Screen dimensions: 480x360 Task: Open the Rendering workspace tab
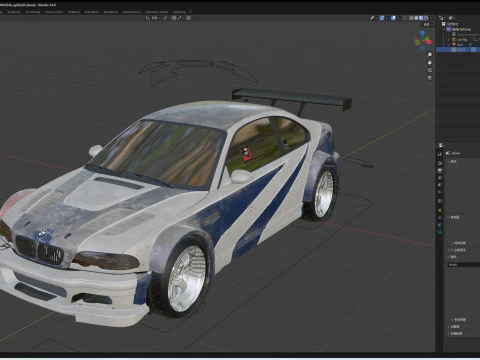click(111, 12)
